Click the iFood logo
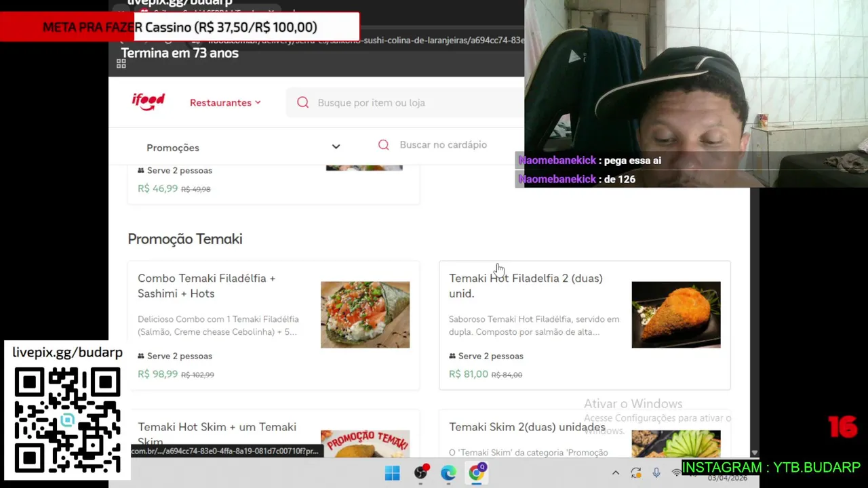 click(148, 102)
